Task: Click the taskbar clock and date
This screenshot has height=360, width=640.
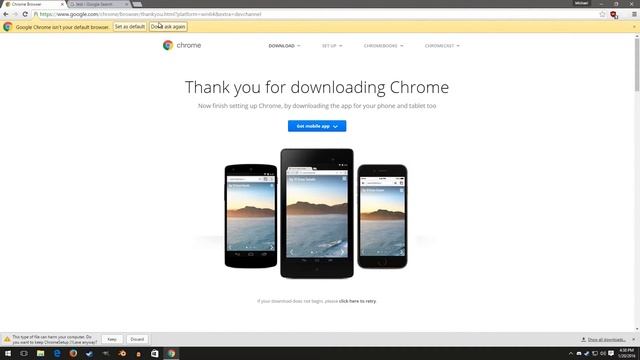Action: pos(627,353)
